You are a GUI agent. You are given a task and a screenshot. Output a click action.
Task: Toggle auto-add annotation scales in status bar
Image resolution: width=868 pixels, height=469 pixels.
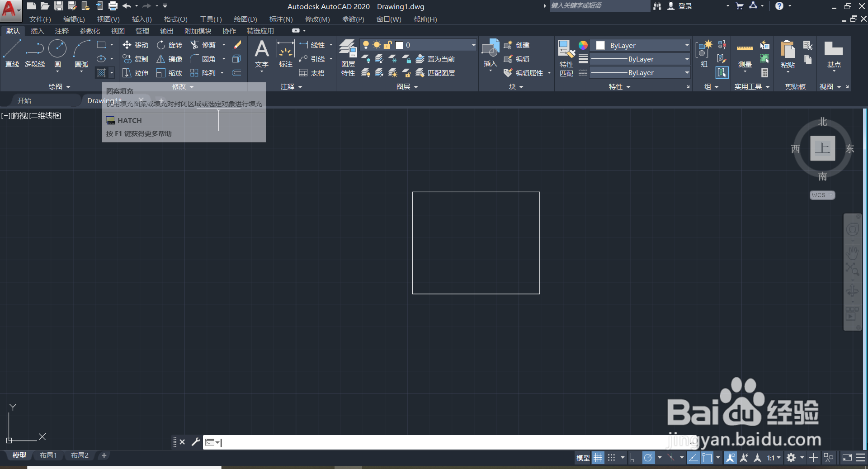coord(744,458)
